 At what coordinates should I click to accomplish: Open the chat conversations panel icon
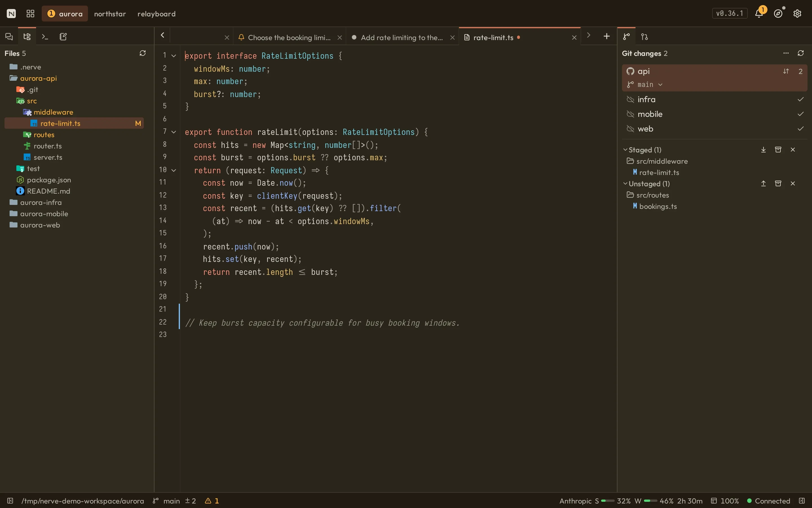(9, 37)
